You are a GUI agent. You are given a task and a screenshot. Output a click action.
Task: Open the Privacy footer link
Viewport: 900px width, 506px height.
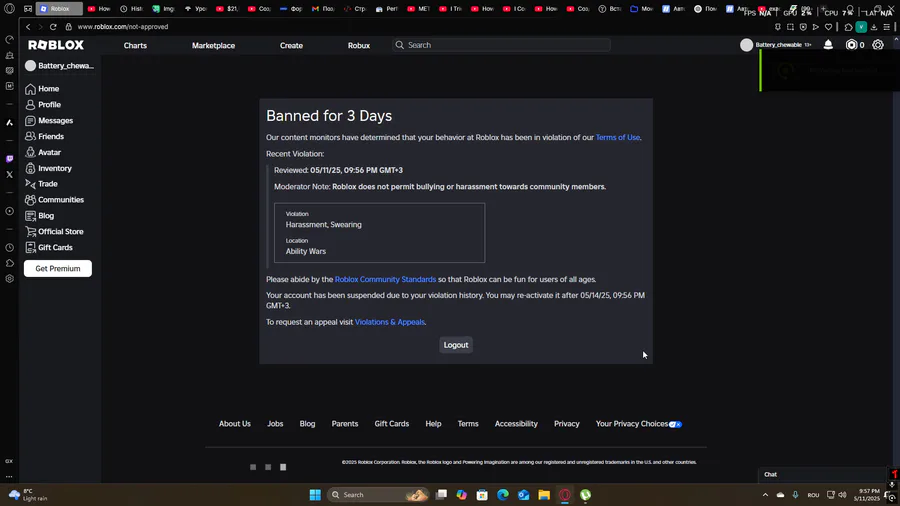[567, 423]
